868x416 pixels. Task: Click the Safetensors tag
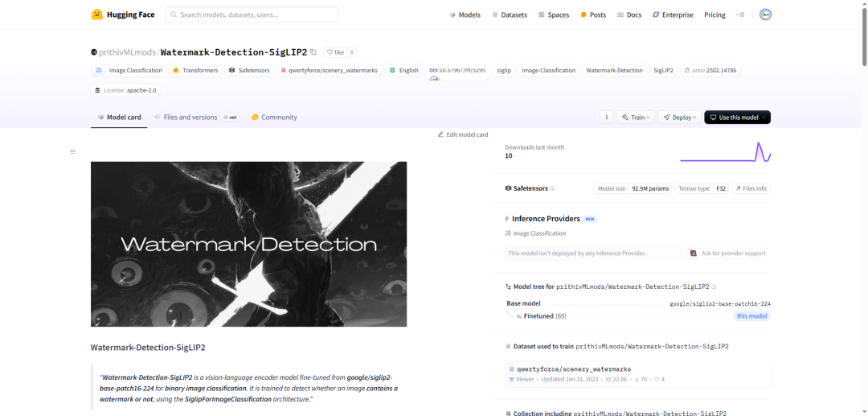click(248, 70)
